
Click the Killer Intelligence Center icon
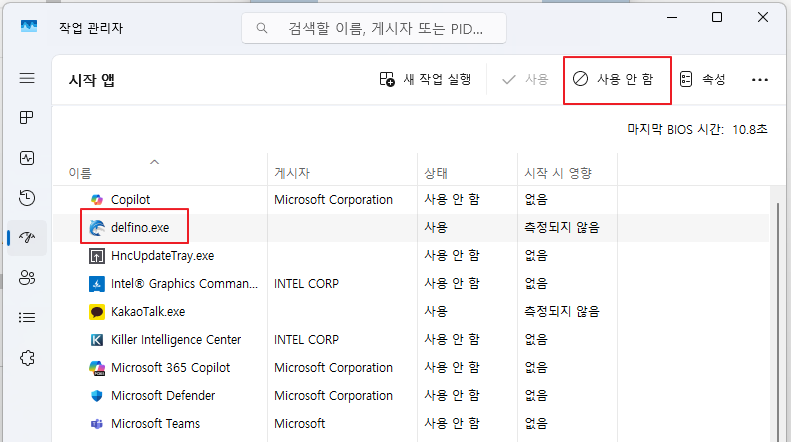96,340
